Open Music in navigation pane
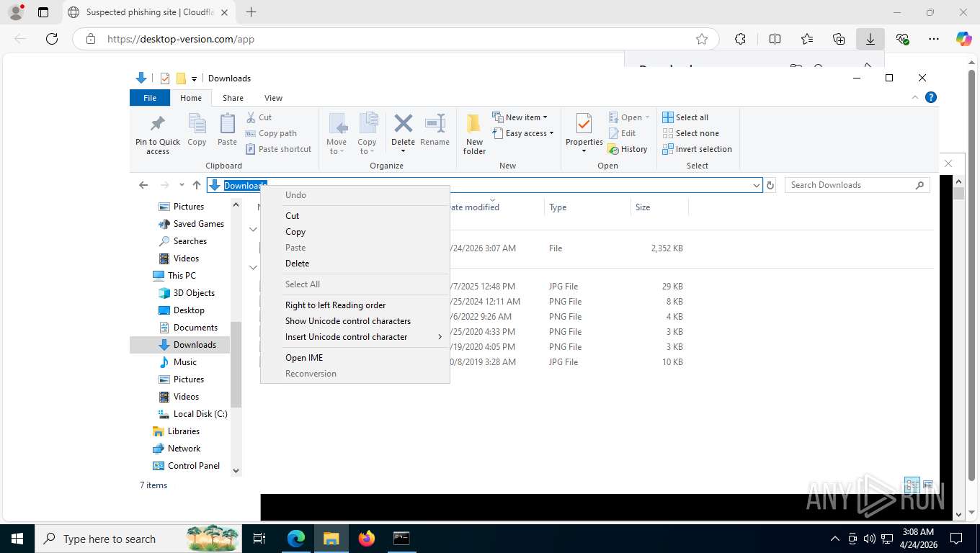This screenshot has height=553, width=980. 177,362
